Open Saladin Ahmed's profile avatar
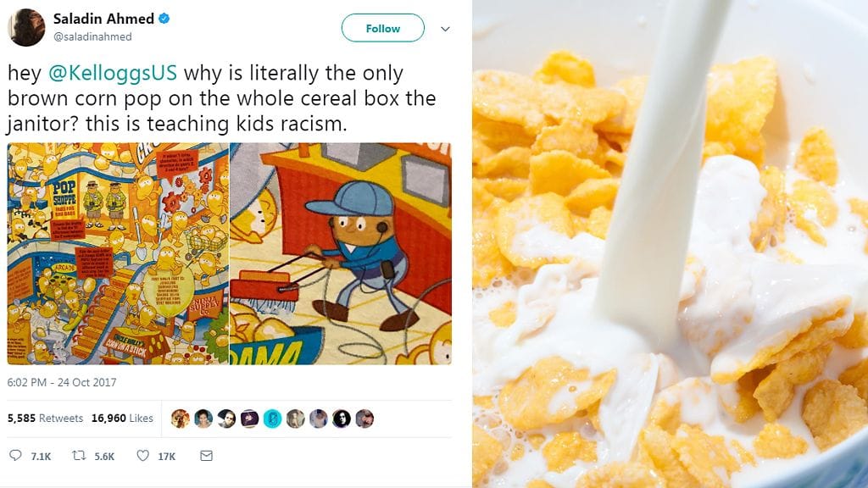 click(x=26, y=27)
